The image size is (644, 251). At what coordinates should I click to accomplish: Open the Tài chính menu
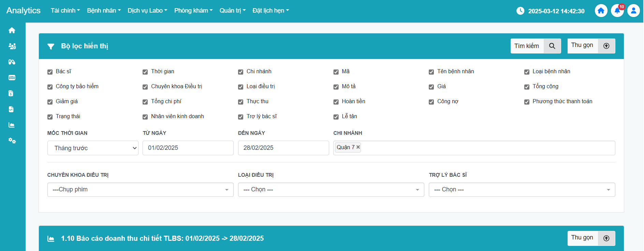pyautogui.click(x=65, y=11)
